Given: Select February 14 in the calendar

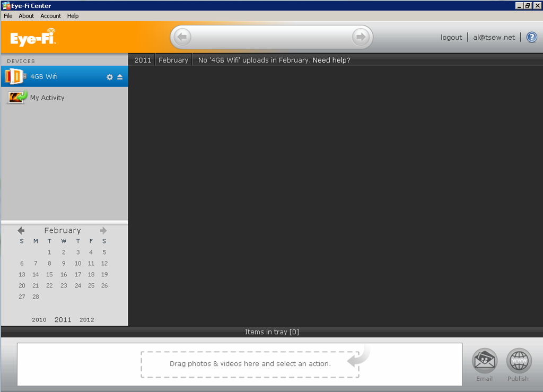Looking at the screenshot, I should [x=36, y=274].
